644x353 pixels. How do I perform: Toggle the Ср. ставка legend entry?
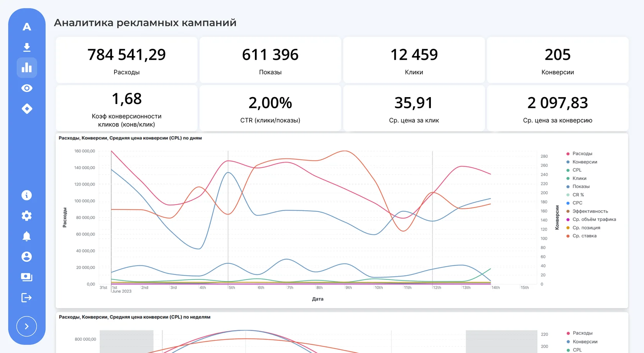click(581, 236)
